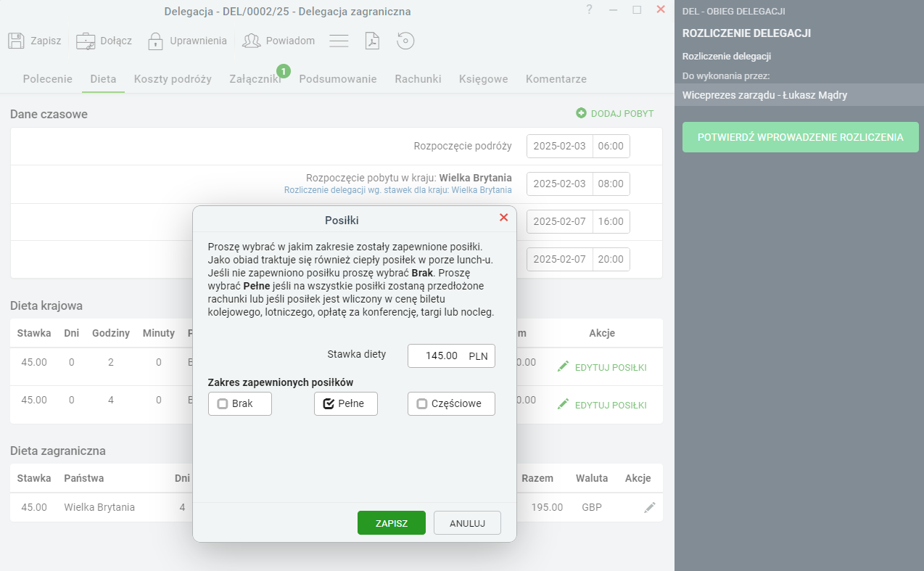The width and height of the screenshot is (924, 571).
Task: Click the DEL - OBIEG DELEGACJI label
Action: click(x=734, y=11)
